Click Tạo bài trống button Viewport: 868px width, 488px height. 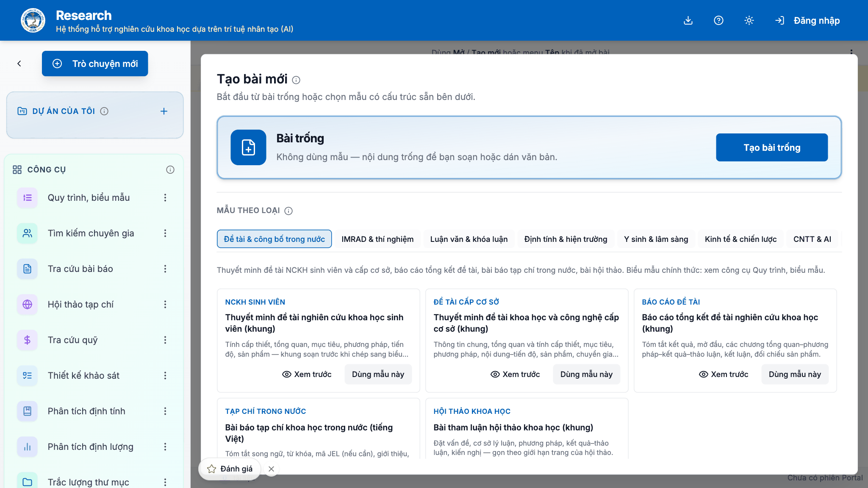tap(772, 147)
